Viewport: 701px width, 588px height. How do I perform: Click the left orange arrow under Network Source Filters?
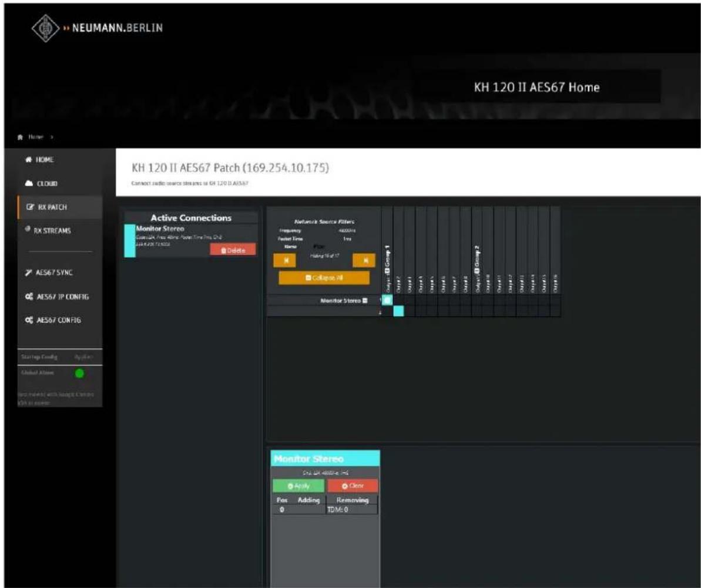(286, 260)
